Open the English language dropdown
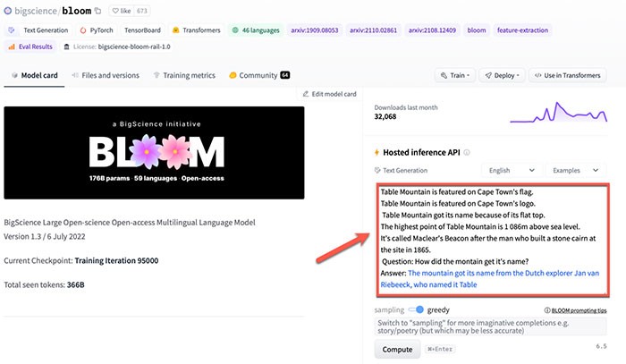This screenshot has height=364, width=626. click(511, 170)
